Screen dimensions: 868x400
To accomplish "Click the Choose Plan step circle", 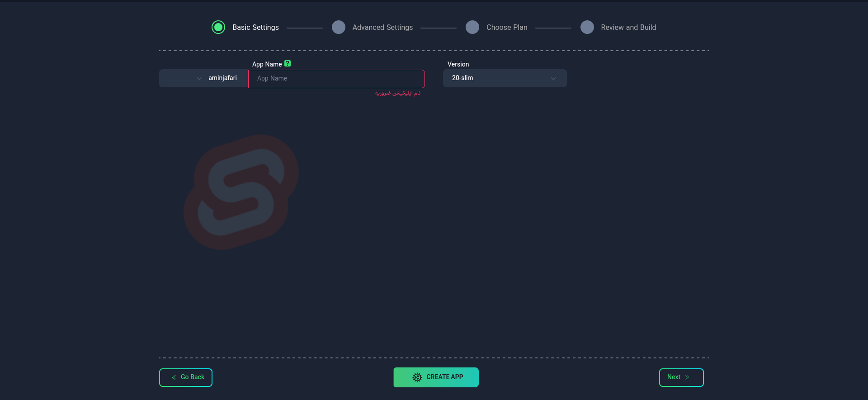I will pos(472,27).
